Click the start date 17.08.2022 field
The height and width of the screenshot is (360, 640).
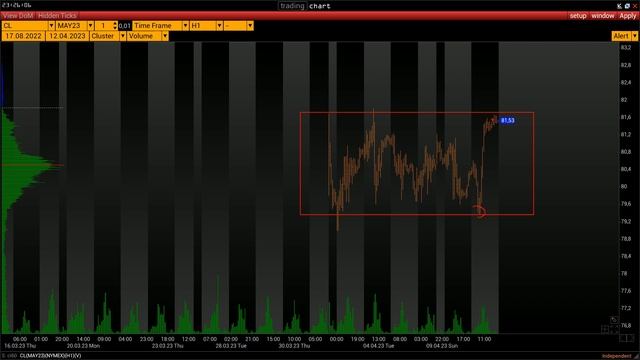coord(23,36)
